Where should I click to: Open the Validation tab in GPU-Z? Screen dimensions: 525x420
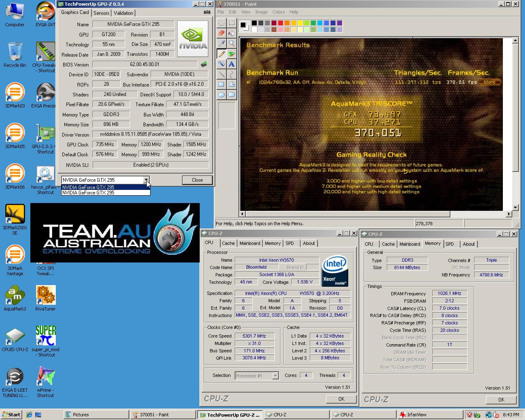point(123,13)
